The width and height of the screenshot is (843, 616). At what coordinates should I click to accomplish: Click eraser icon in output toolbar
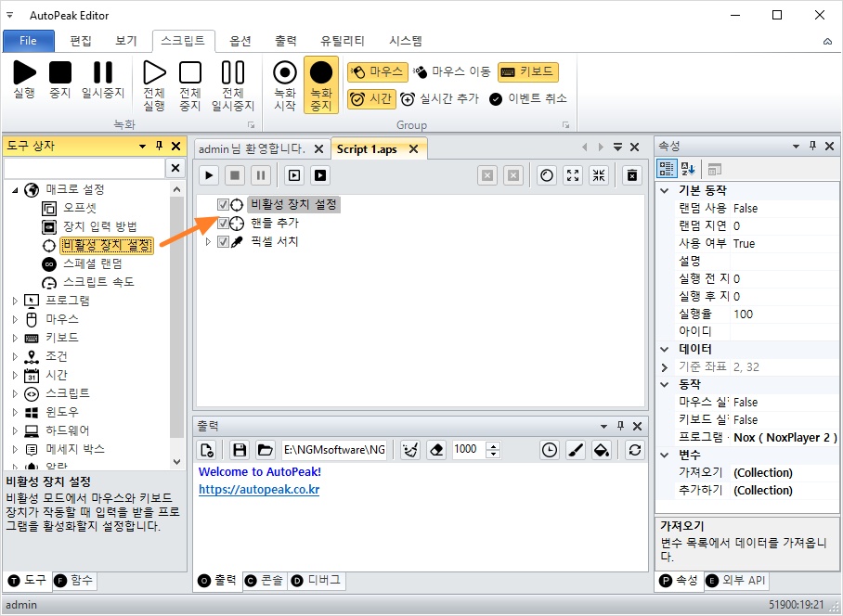tap(436, 450)
